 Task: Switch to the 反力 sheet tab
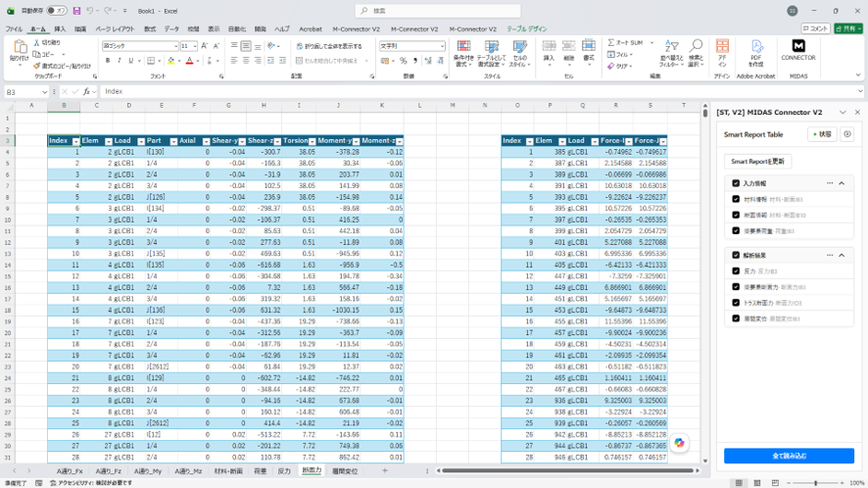(284, 470)
